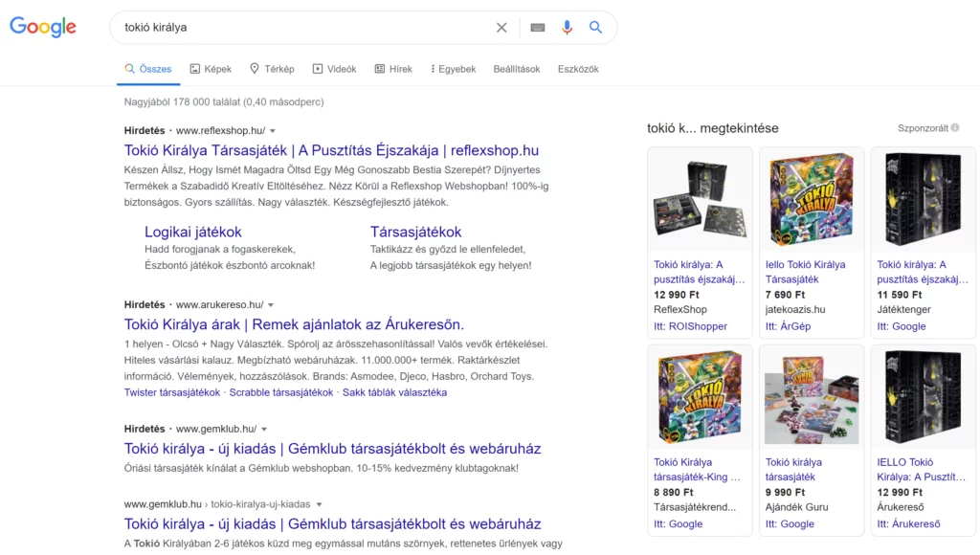This screenshot has width=980, height=555.
Task: Click 'Szponzorált' label text
Action: 923,128
